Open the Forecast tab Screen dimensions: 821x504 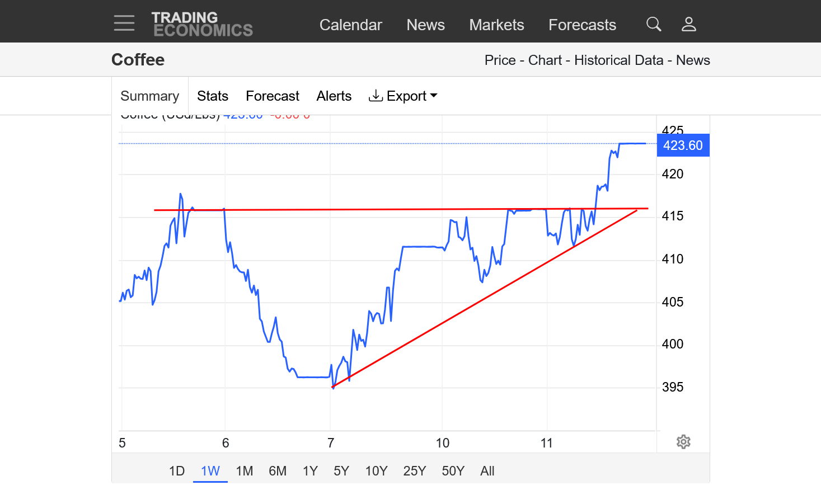coord(273,96)
